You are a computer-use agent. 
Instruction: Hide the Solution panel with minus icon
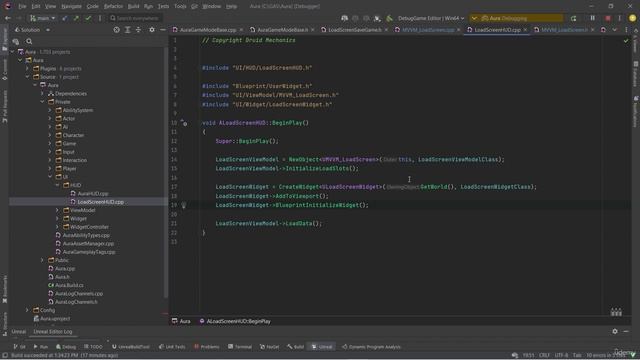coord(163,30)
